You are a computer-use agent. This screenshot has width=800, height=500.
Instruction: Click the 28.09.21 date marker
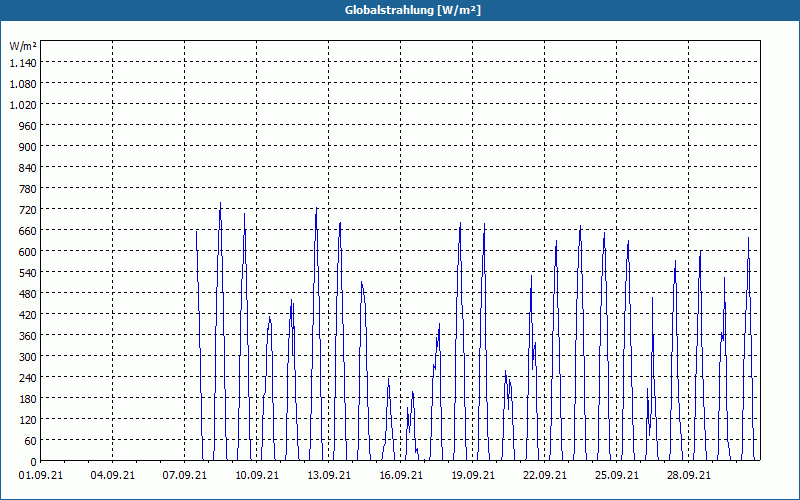pos(688,476)
